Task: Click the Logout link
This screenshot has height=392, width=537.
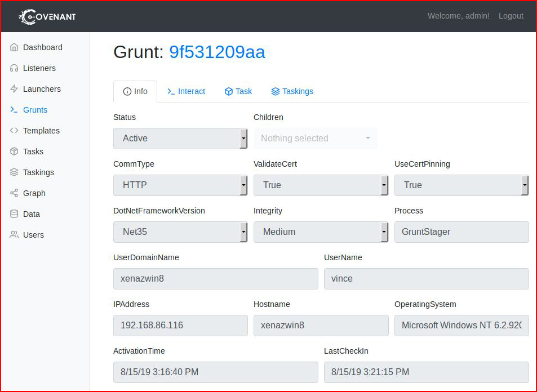Action: 511,16
